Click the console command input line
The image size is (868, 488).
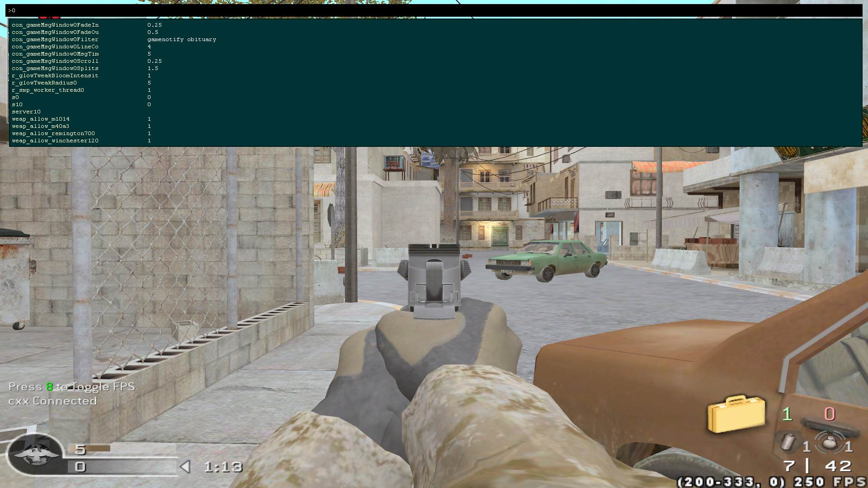tap(434, 10)
